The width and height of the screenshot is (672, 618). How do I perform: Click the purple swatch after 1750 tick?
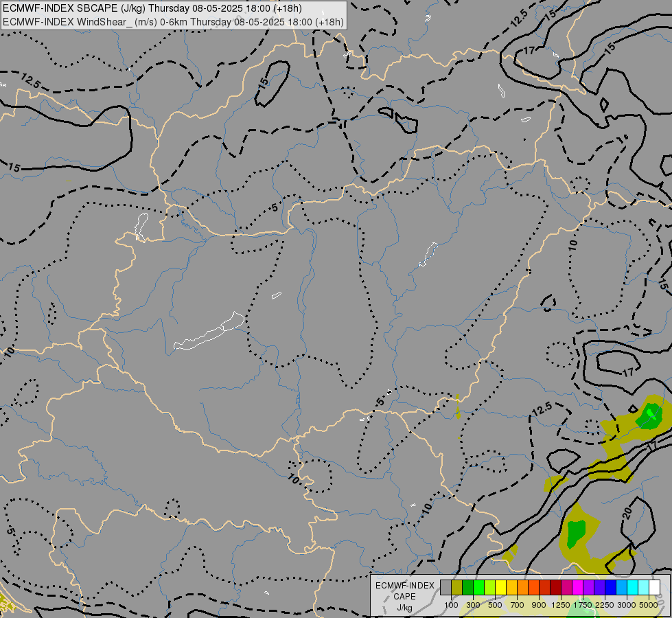[588, 587]
